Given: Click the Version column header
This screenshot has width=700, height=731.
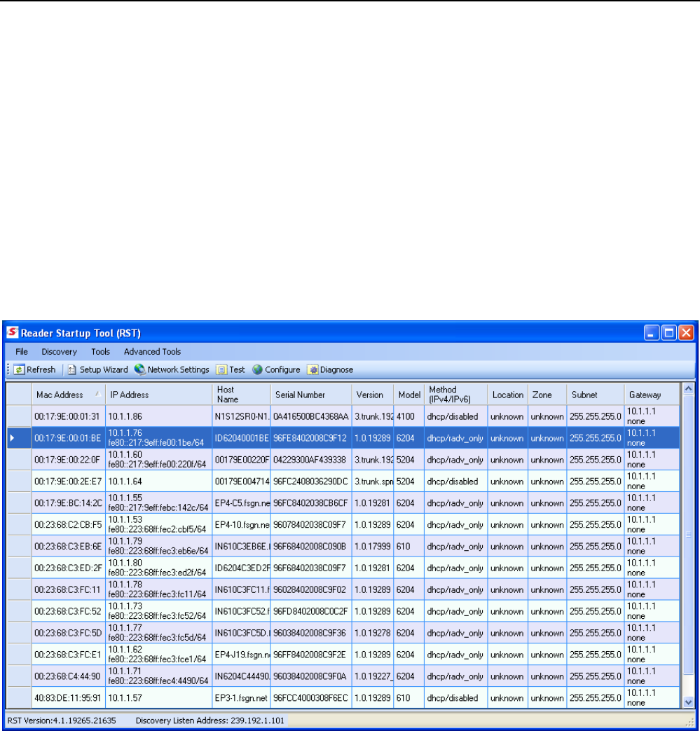Looking at the screenshot, I should (373, 395).
